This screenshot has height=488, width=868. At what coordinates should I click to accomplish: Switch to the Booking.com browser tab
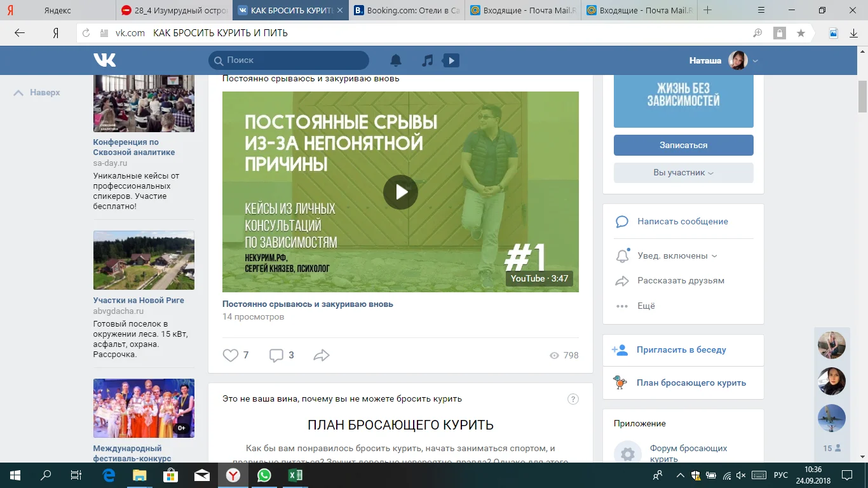[407, 10]
